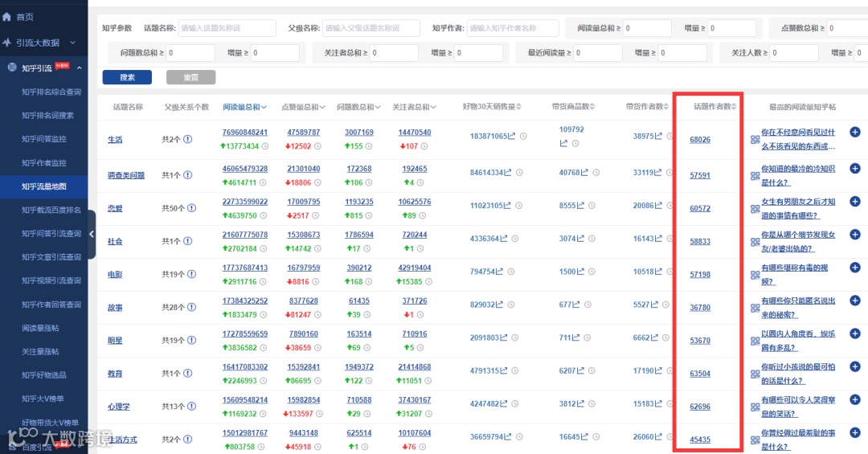Open trend chart icon under 109792

(563, 143)
